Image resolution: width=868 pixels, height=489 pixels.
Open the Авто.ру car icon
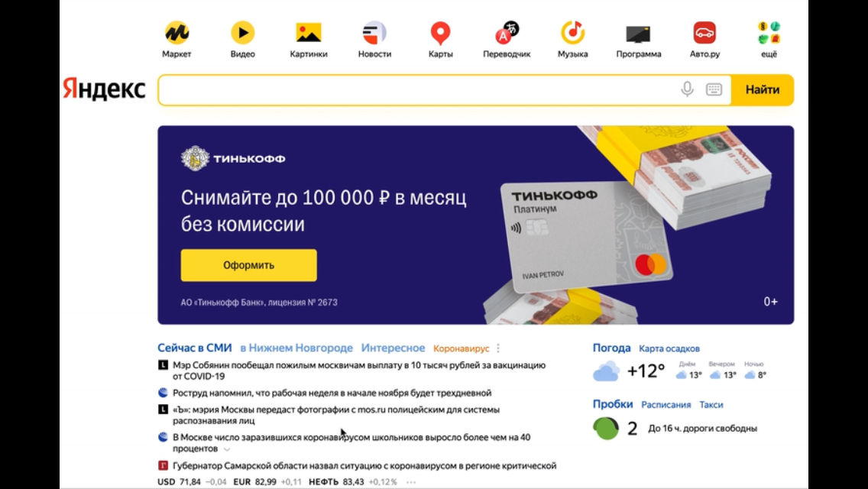pos(704,33)
